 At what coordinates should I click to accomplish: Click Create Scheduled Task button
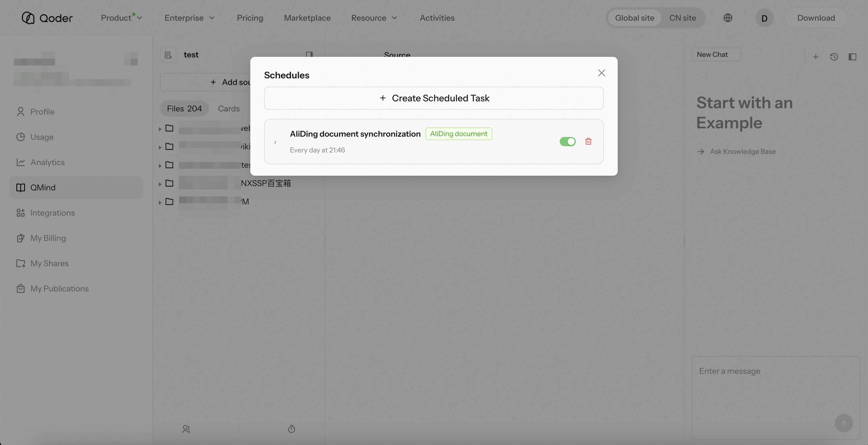click(434, 98)
